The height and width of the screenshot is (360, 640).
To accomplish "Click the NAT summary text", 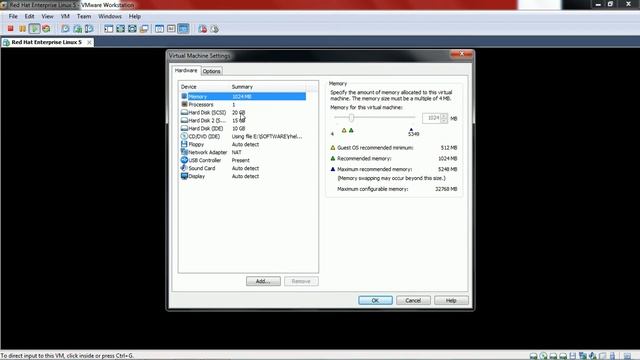I will click(237, 152).
